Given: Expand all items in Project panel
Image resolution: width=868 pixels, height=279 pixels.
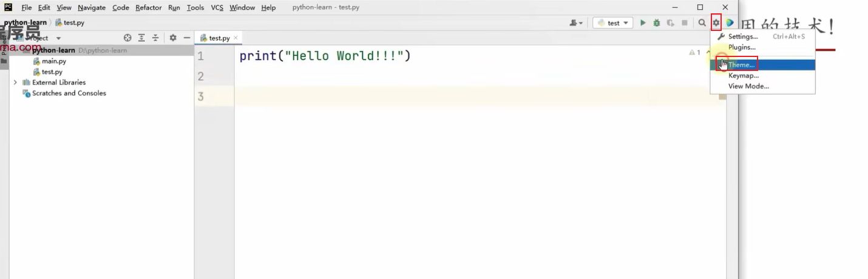Looking at the screenshot, I should point(141,38).
